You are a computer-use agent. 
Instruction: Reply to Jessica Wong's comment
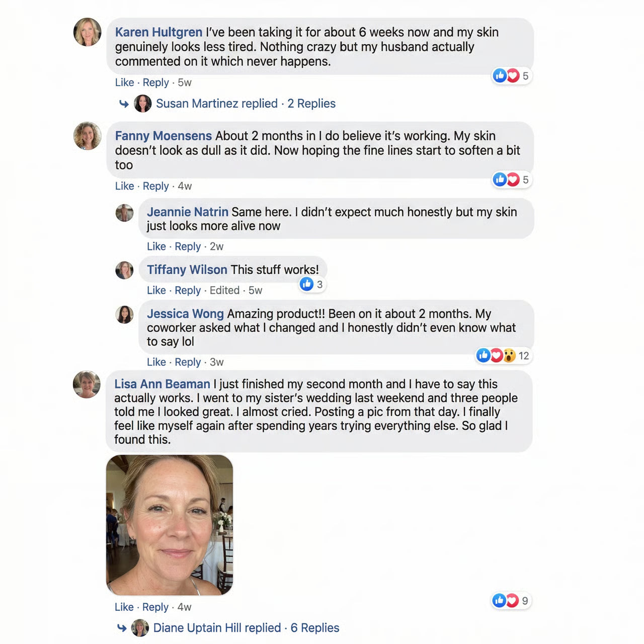[x=187, y=362]
